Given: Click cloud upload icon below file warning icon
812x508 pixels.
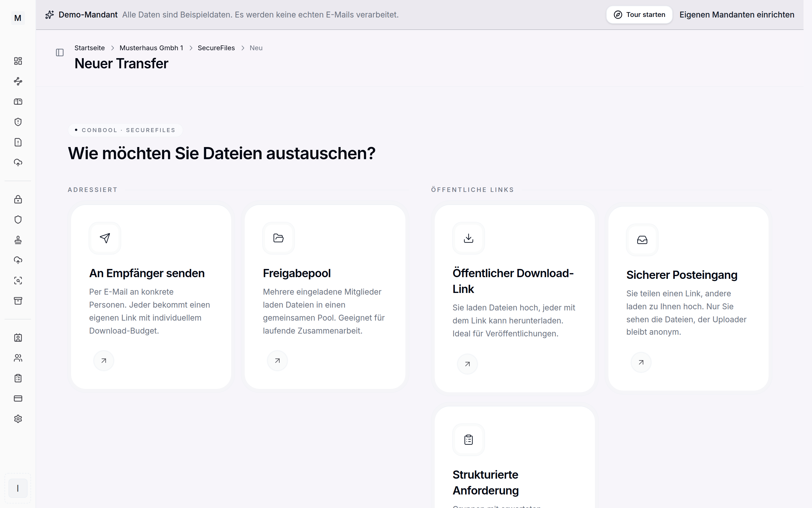Looking at the screenshot, I should click(x=18, y=163).
